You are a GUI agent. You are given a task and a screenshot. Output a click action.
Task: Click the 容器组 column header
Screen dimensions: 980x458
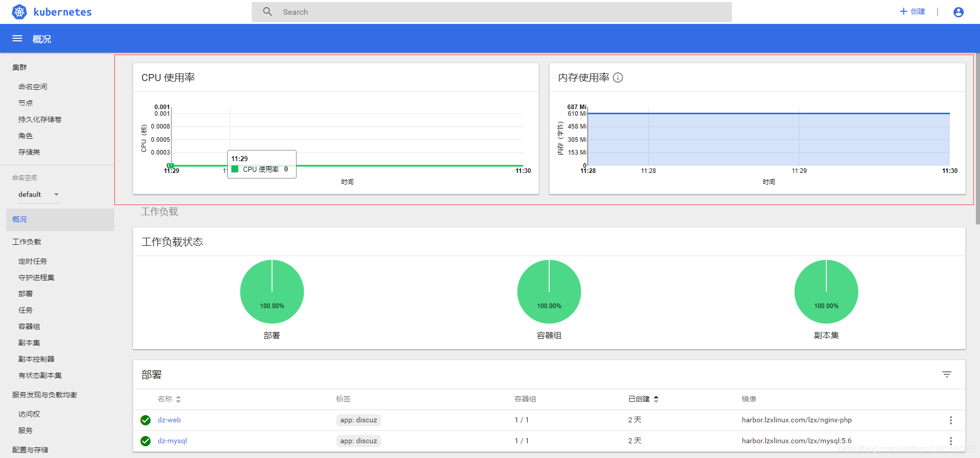[525, 399]
